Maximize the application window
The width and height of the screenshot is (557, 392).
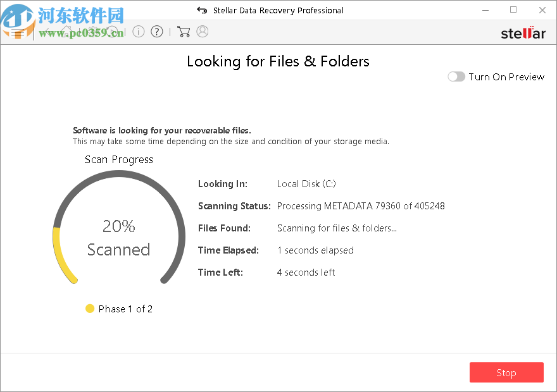point(513,10)
